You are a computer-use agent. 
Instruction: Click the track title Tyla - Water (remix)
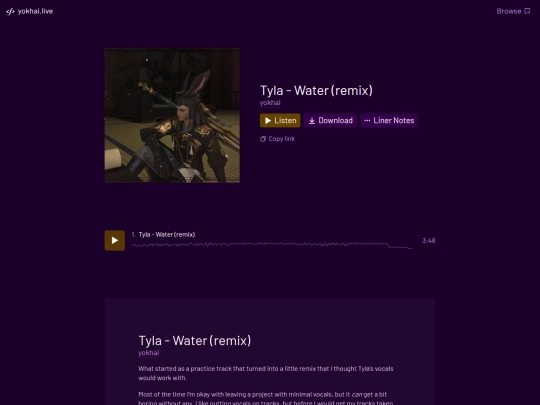pyautogui.click(x=167, y=235)
